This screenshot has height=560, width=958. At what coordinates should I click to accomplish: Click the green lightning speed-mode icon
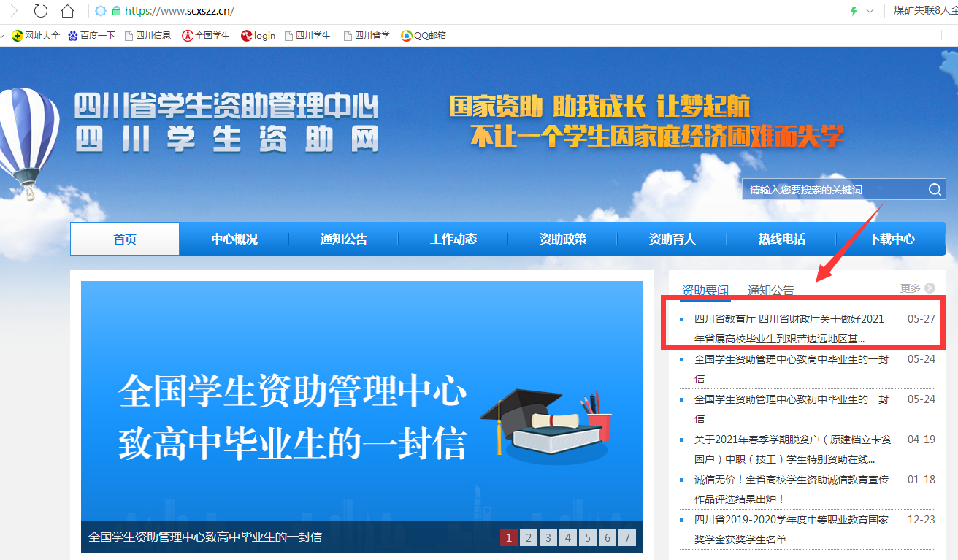(x=853, y=11)
